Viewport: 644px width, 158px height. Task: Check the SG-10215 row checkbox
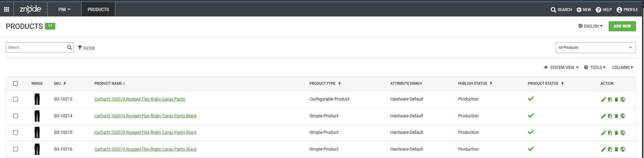[16, 132]
